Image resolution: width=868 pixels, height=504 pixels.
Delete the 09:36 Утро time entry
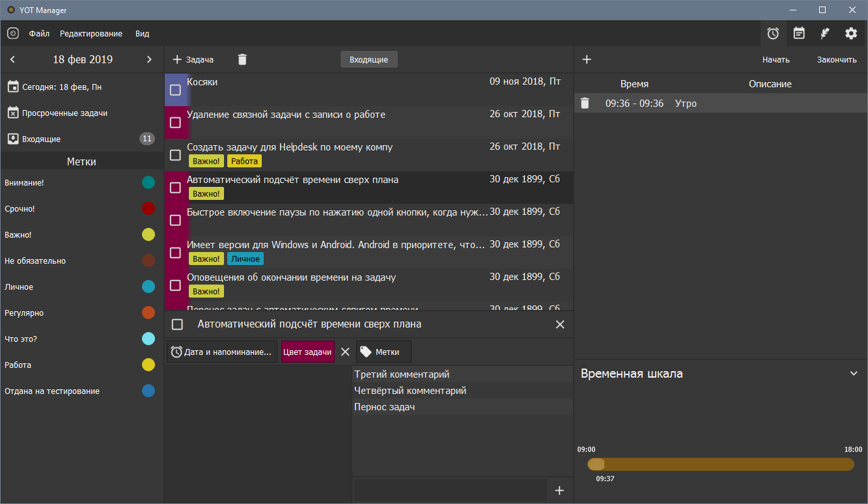tap(585, 103)
